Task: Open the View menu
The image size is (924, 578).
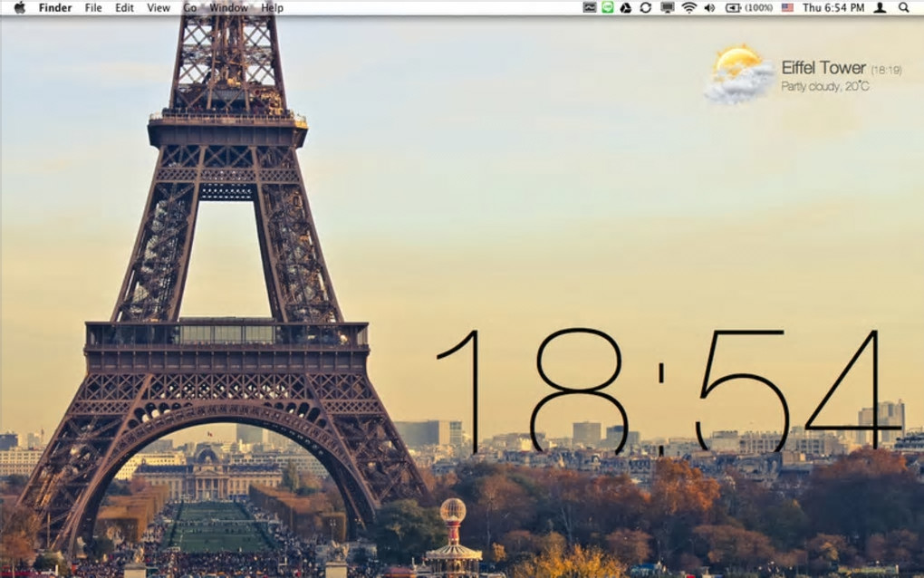Action: click(x=158, y=7)
